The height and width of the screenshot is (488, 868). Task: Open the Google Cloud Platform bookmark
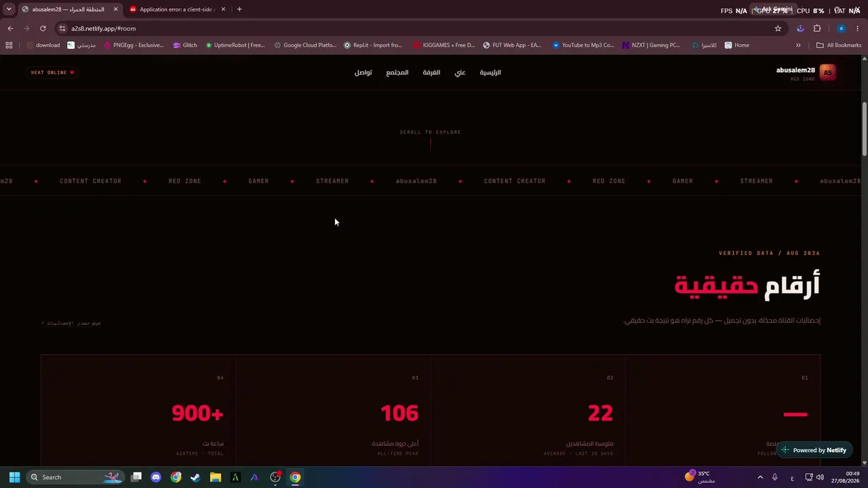pos(304,45)
